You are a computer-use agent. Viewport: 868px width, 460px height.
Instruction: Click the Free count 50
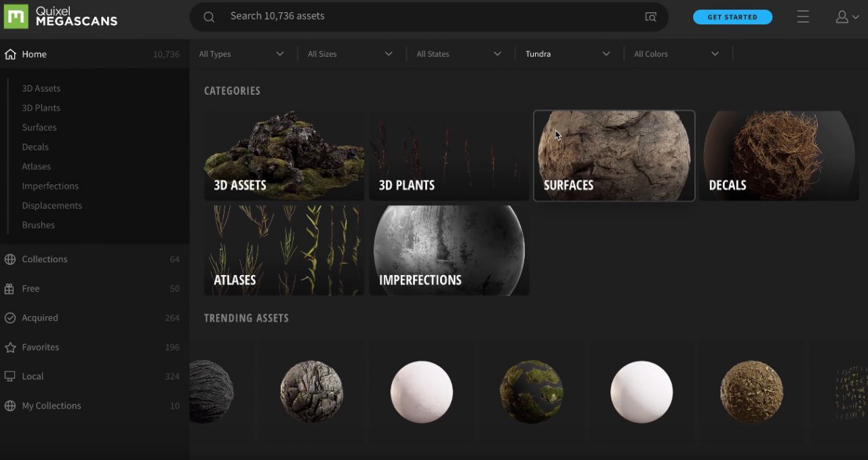click(x=175, y=289)
